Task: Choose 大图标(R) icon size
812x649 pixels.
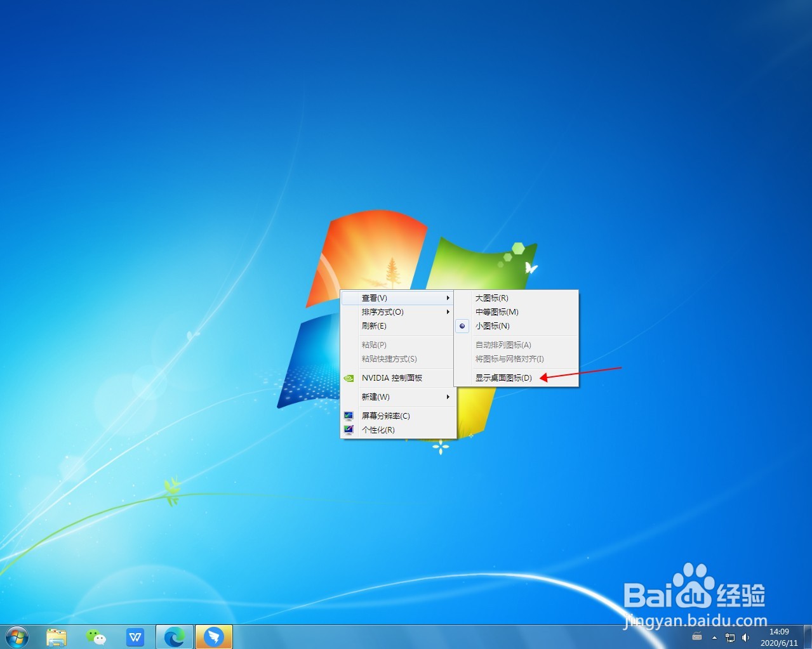Action: [x=516, y=298]
